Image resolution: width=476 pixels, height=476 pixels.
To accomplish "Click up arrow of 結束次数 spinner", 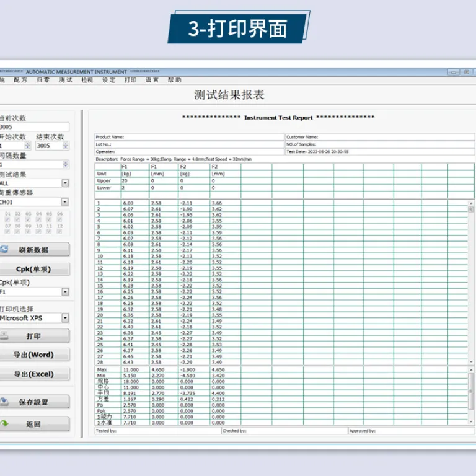I will point(66,144).
